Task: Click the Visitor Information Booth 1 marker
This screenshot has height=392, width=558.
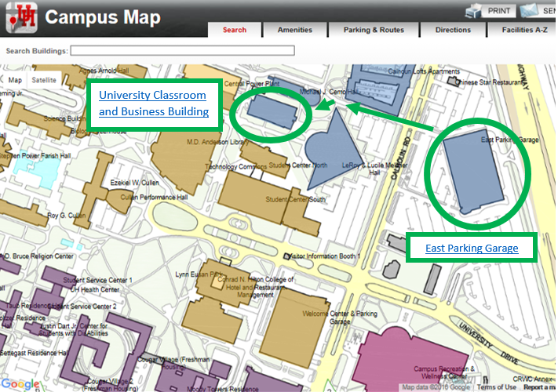Action: 287,256
